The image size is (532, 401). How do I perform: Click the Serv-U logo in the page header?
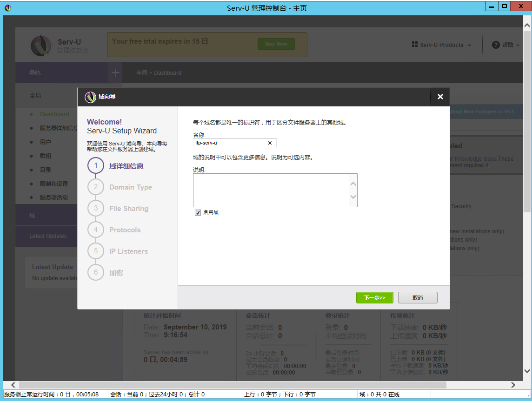[41, 46]
